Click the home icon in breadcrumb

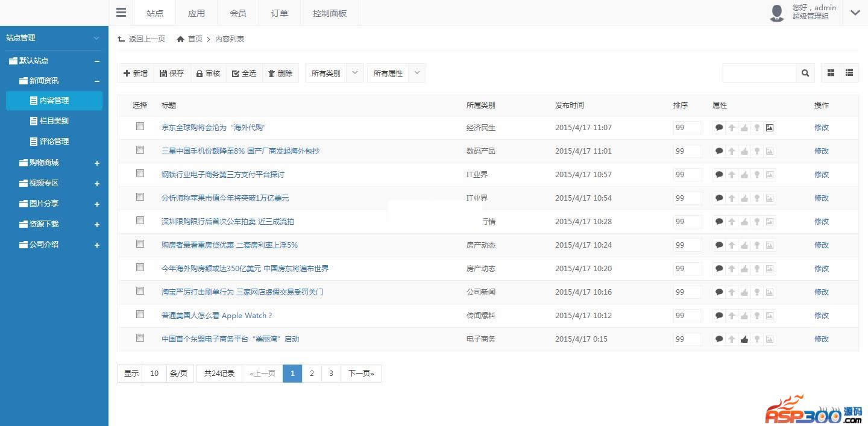[x=180, y=39]
